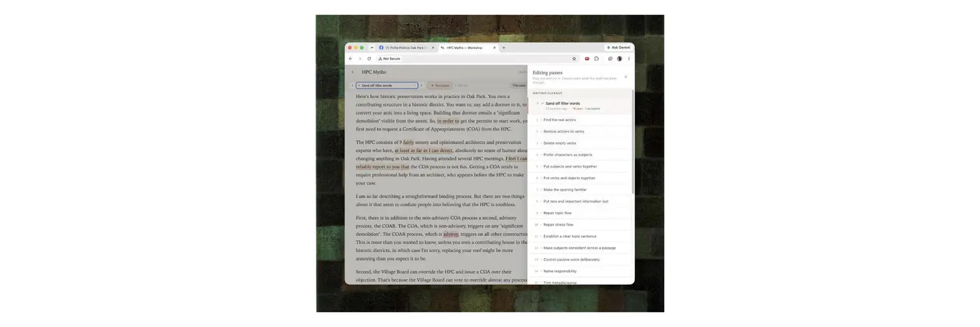Click the HPC Myths document title

(374, 72)
